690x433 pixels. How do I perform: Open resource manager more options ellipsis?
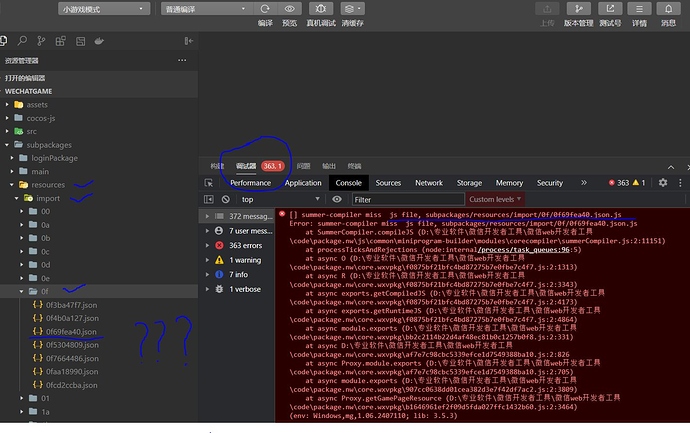click(x=182, y=60)
